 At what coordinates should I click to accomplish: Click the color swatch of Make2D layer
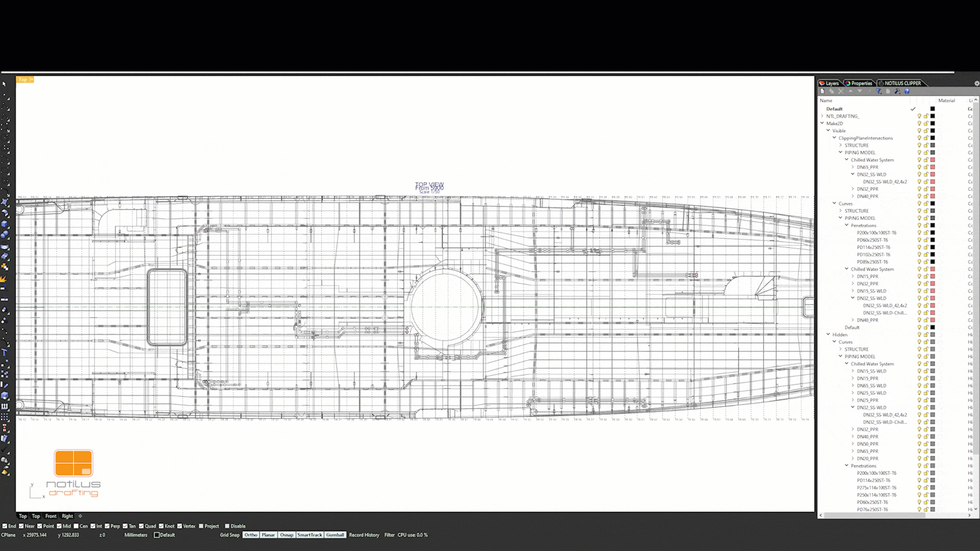[x=933, y=123]
